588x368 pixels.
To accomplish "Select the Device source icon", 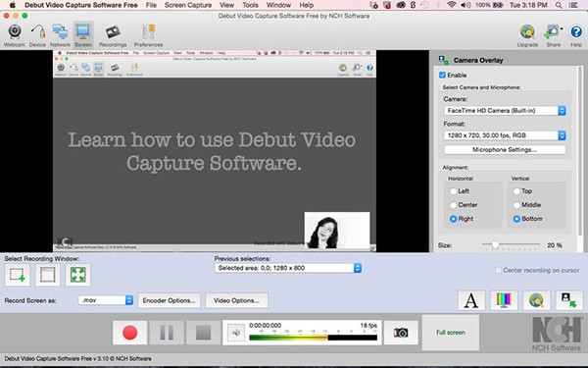I will coord(37,35).
